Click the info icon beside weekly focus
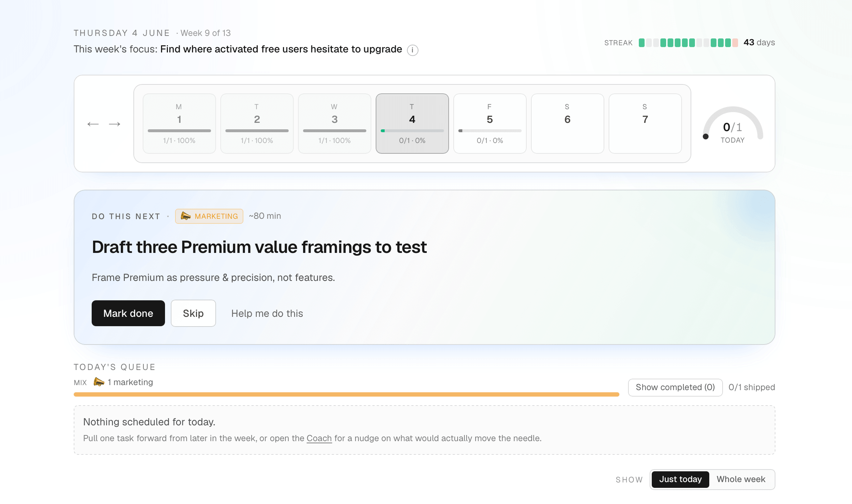Screen dimensions: 852x504 coord(412,50)
